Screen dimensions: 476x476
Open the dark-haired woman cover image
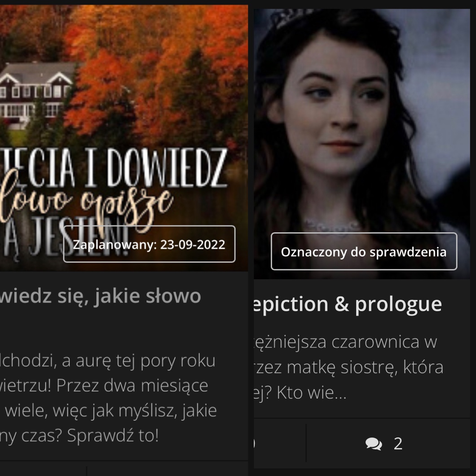362,144
